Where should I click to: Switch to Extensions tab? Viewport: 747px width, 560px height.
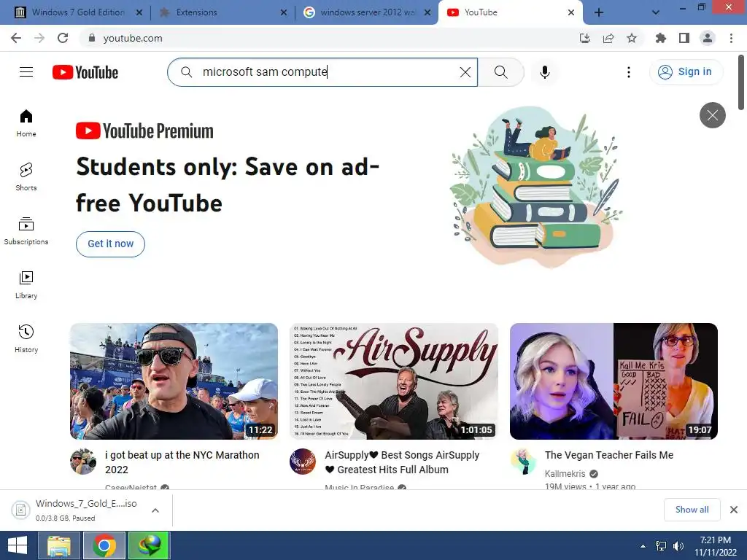(x=196, y=12)
